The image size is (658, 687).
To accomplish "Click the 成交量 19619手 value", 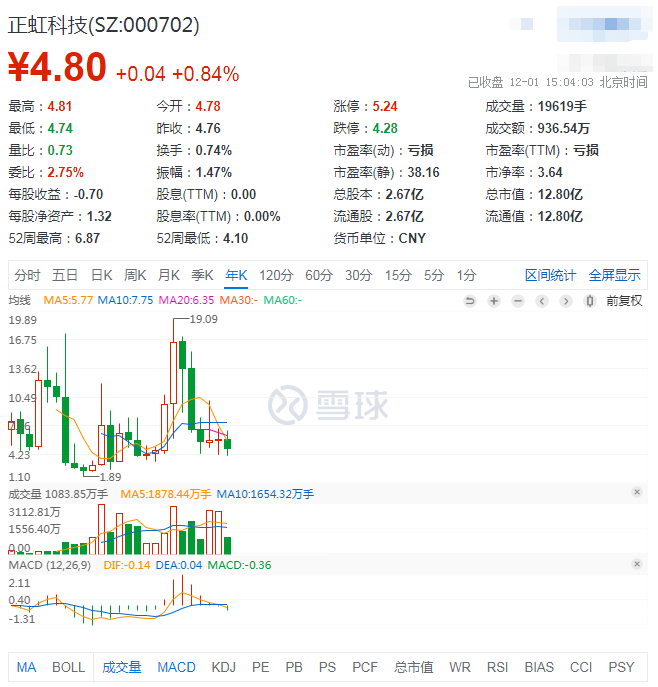I will [563, 107].
